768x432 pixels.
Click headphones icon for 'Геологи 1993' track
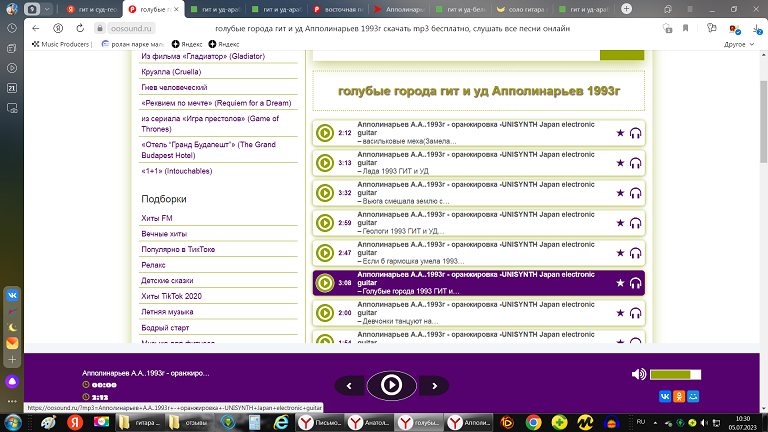pos(635,223)
